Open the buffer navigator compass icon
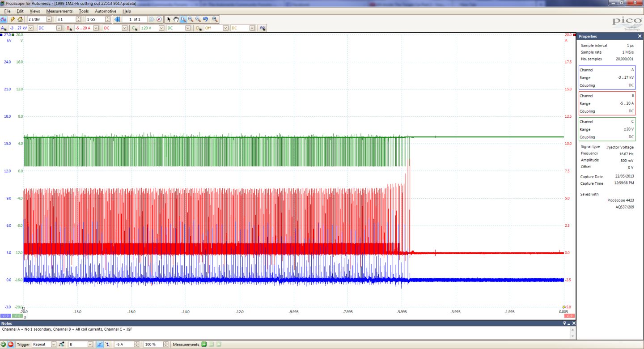The image size is (644, 349). [159, 19]
